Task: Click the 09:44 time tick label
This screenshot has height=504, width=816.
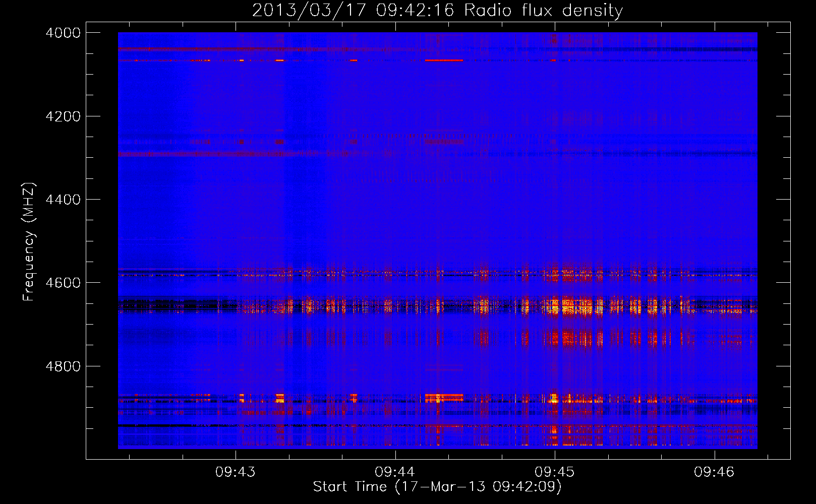Action: point(395,472)
